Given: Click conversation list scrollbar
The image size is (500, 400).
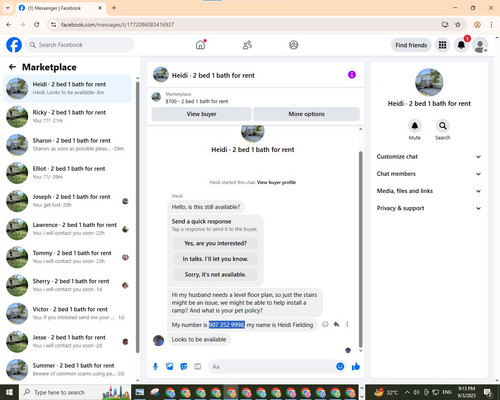Looking at the screenshot, I should (x=138, y=217).
